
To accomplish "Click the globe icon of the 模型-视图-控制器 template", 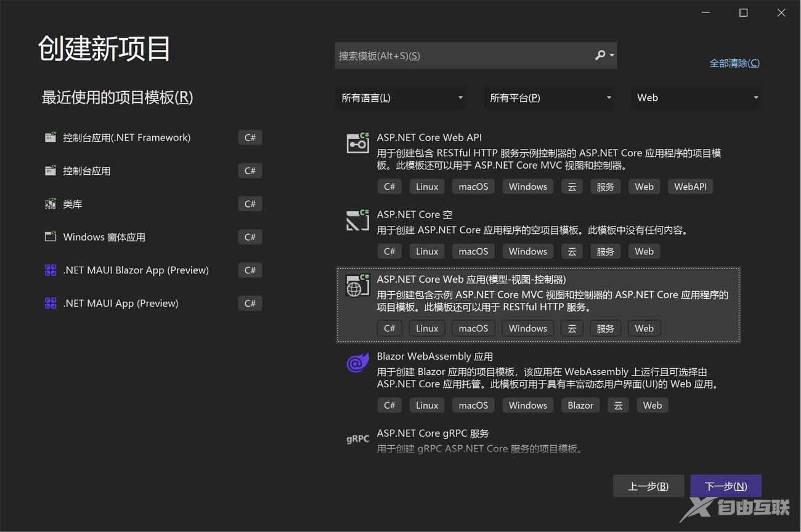I will click(357, 285).
